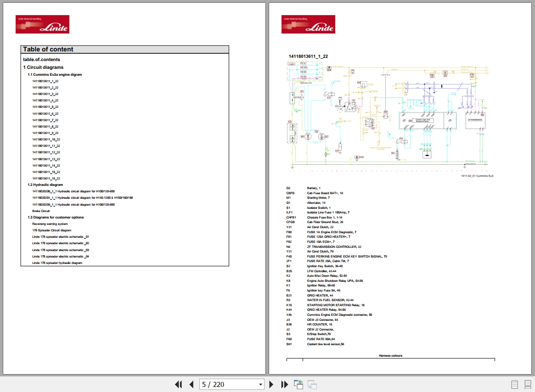Open 'Linde 178 spreader electric schematic _04'
535x392 pixels.
(61, 257)
